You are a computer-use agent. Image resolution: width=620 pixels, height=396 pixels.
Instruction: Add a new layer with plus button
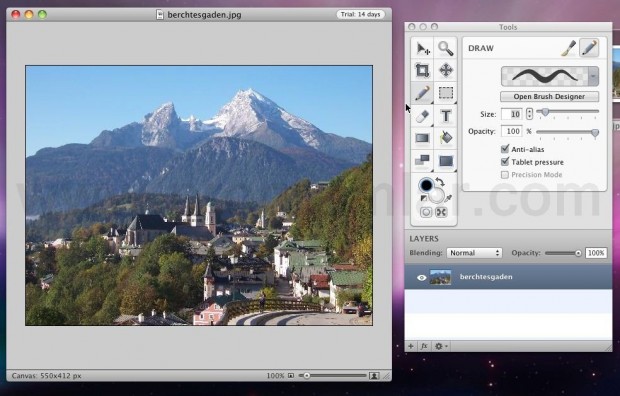coord(411,346)
